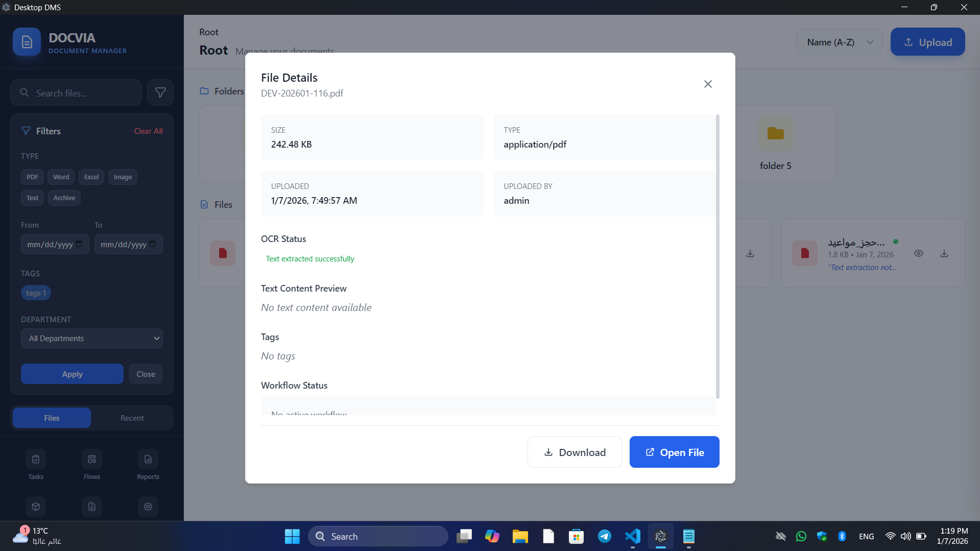Image resolution: width=980 pixels, height=551 pixels.
Task: Click the dialog's vertical scrollbar
Action: [x=718, y=256]
